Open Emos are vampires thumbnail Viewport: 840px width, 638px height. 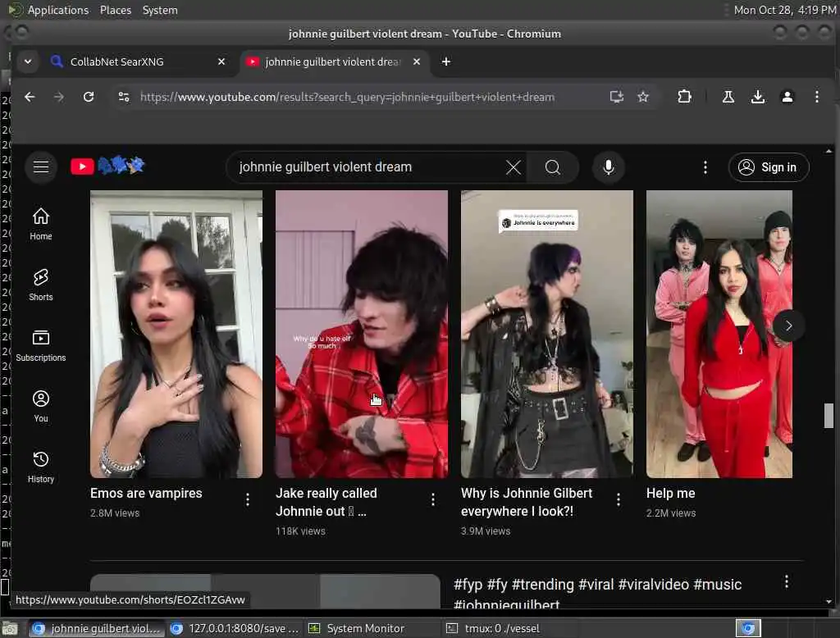(176, 334)
